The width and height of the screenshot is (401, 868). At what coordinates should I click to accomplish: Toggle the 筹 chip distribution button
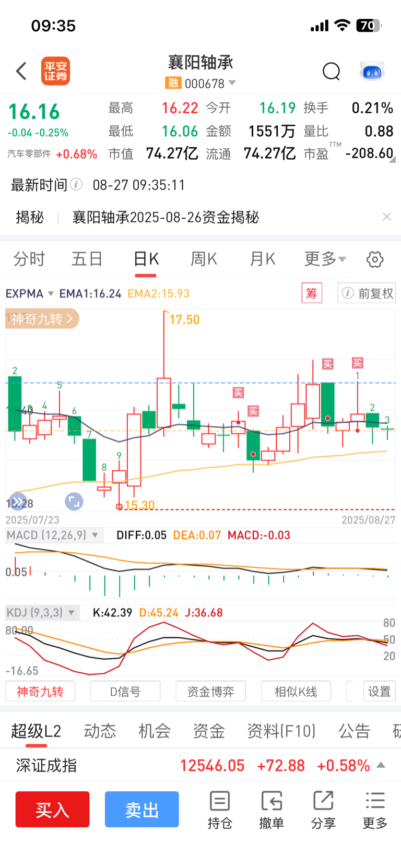[312, 293]
